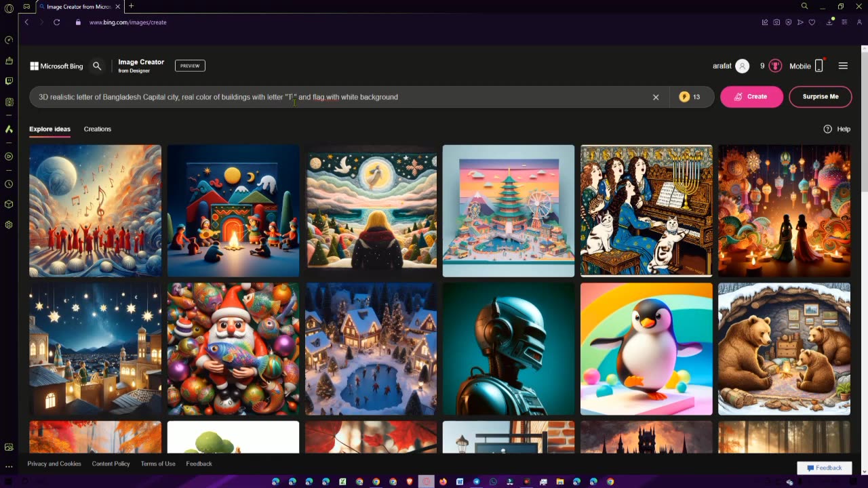Go back with the browser back arrow
Viewport: 868px width, 488px height.
(x=26, y=22)
